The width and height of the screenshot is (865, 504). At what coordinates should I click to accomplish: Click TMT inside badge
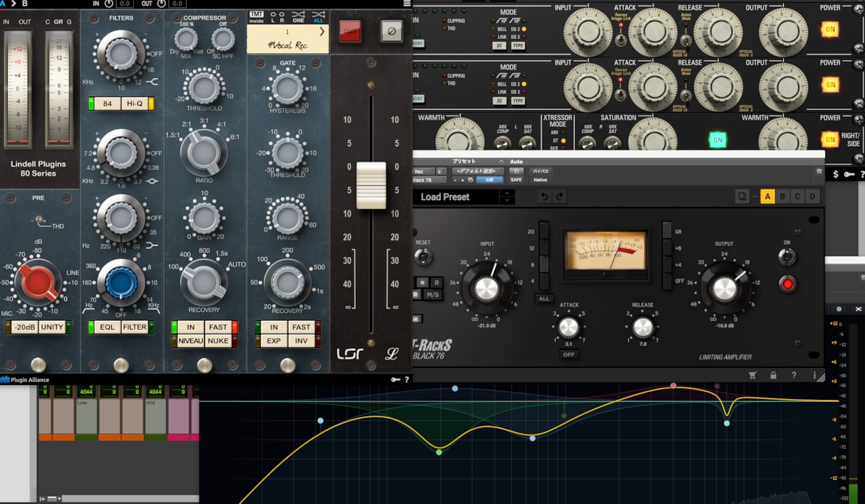[x=256, y=17]
